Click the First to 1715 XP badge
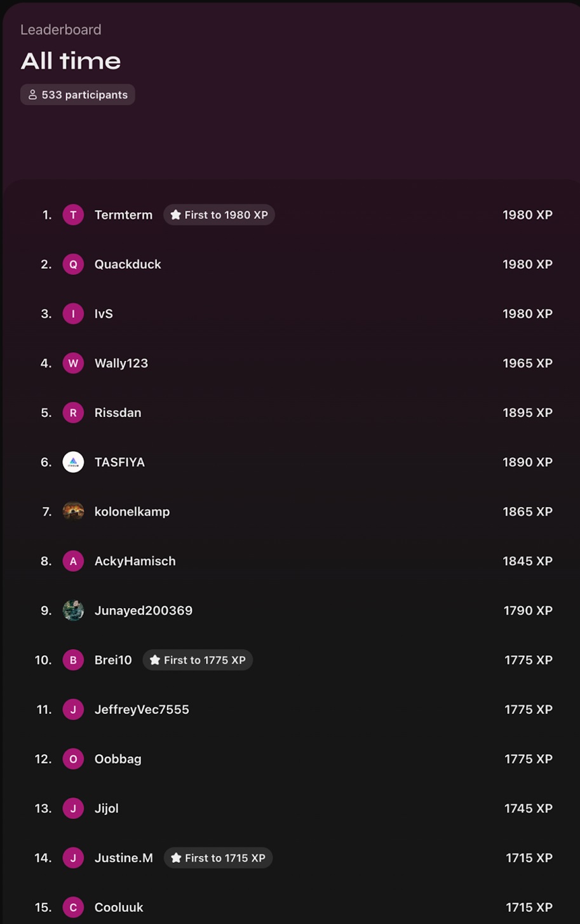Image resolution: width=580 pixels, height=924 pixels. pyautogui.click(x=218, y=858)
